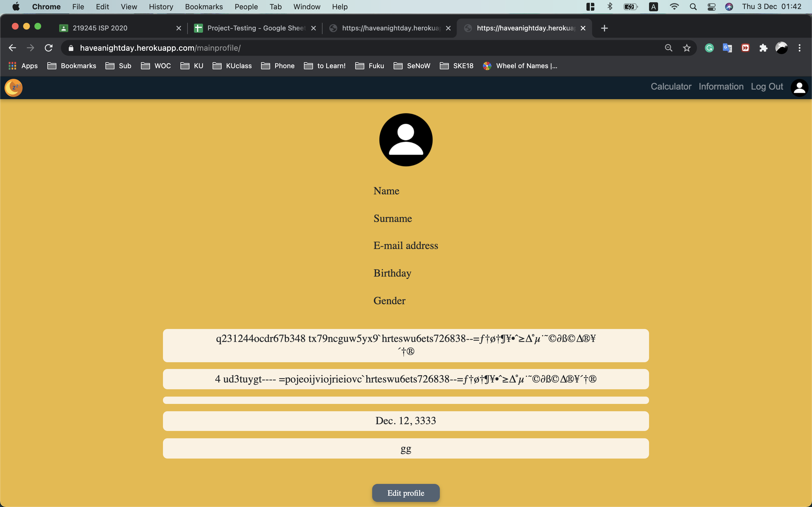Click the Log Out link

[x=766, y=86]
